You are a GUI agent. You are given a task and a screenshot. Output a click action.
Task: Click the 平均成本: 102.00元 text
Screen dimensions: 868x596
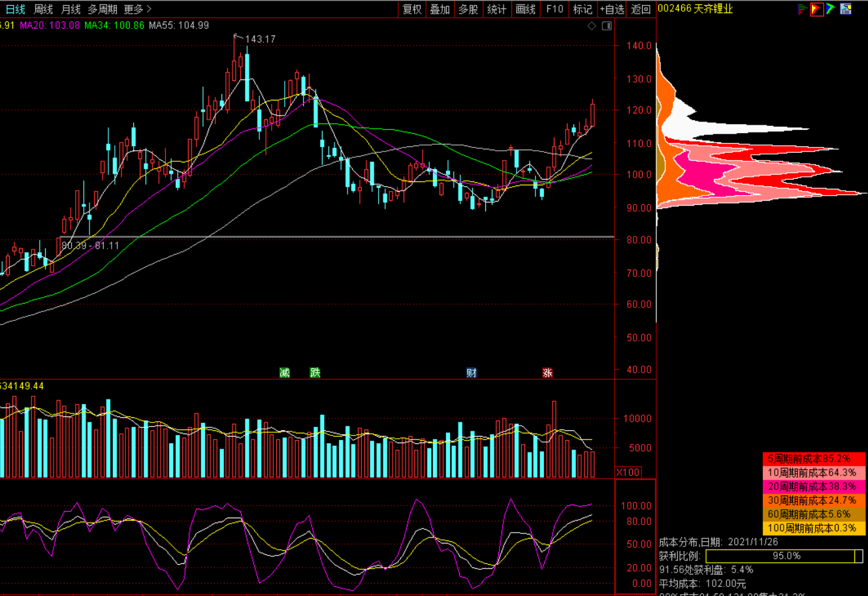click(702, 584)
